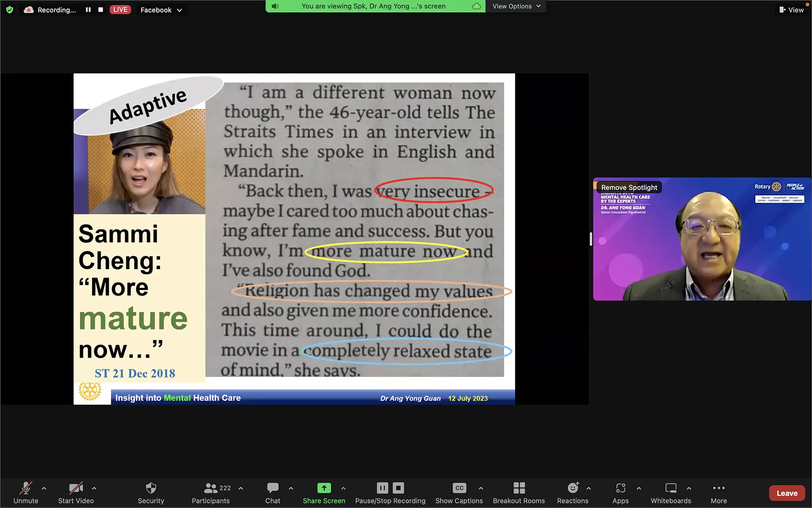Click the divider handle beside shared screen
Viewport: 812px width, 508px height.
tap(591, 239)
